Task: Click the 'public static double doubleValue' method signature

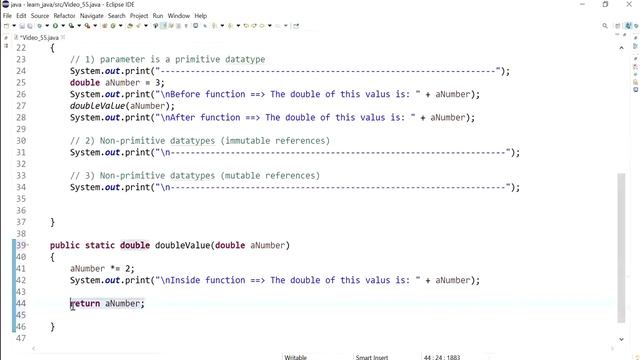Action: [170, 245]
